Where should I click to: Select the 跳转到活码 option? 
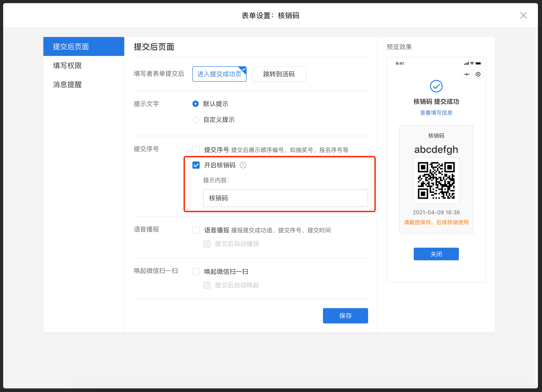point(279,74)
